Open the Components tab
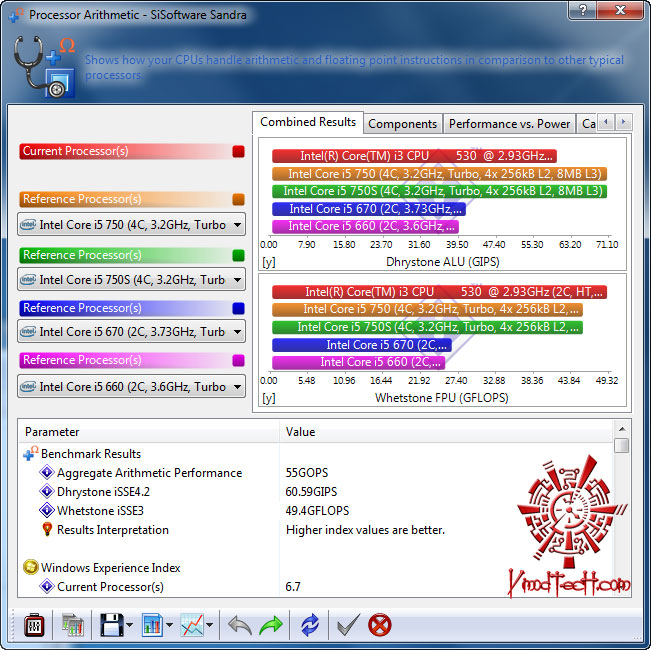The height and width of the screenshot is (650, 651). [x=402, y=124]
